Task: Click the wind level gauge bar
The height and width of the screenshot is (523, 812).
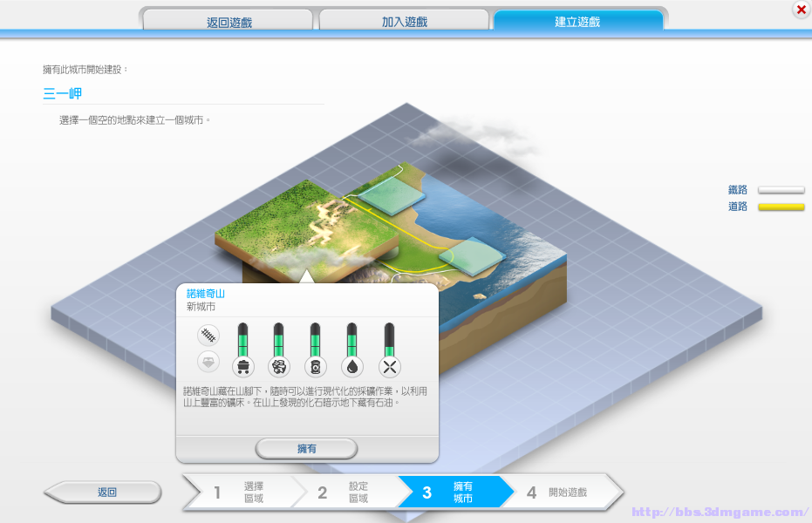Action: click(389, 340)
